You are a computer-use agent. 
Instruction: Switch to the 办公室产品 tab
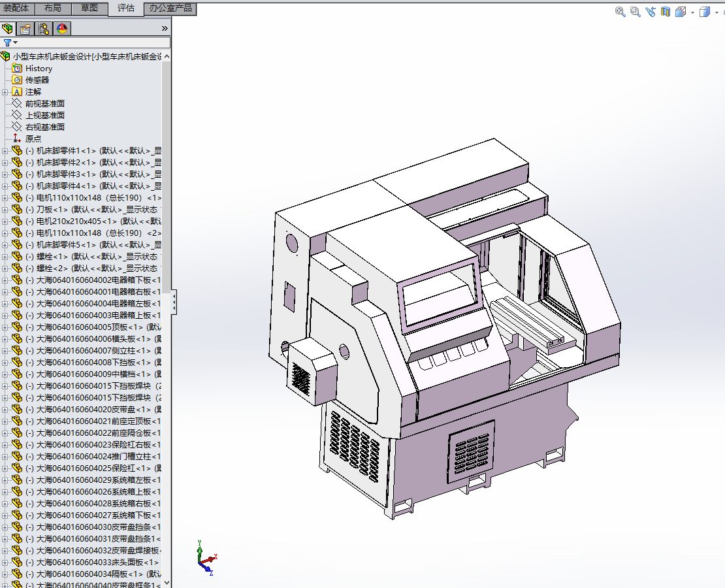[170, 8]
